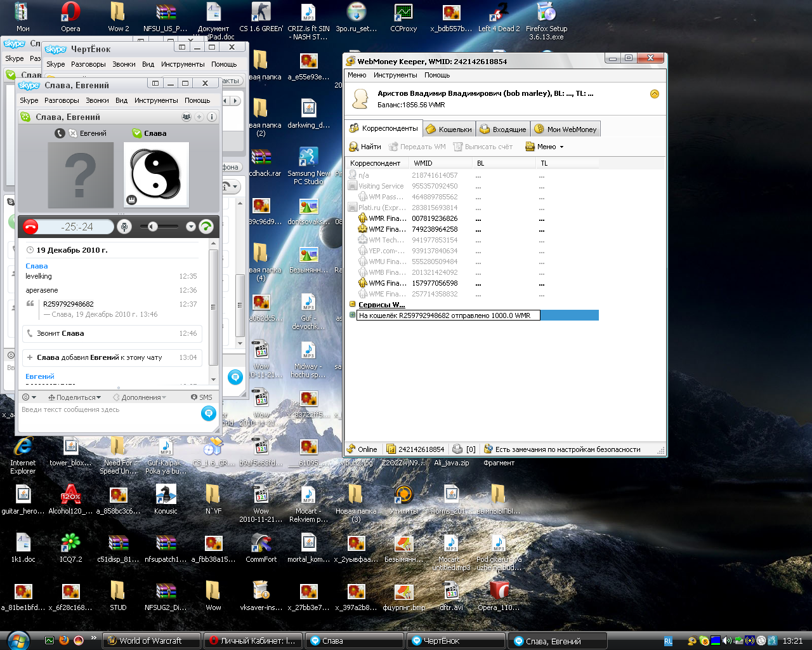This screenshot has width=812, height=650.
Task: Open the toolbar Меню dropdown in WebMoney
Action: (544, 147)
